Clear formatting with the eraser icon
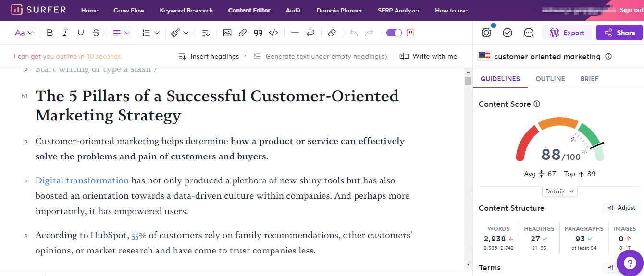Screen dimensions: 644x276 (332, 33)
